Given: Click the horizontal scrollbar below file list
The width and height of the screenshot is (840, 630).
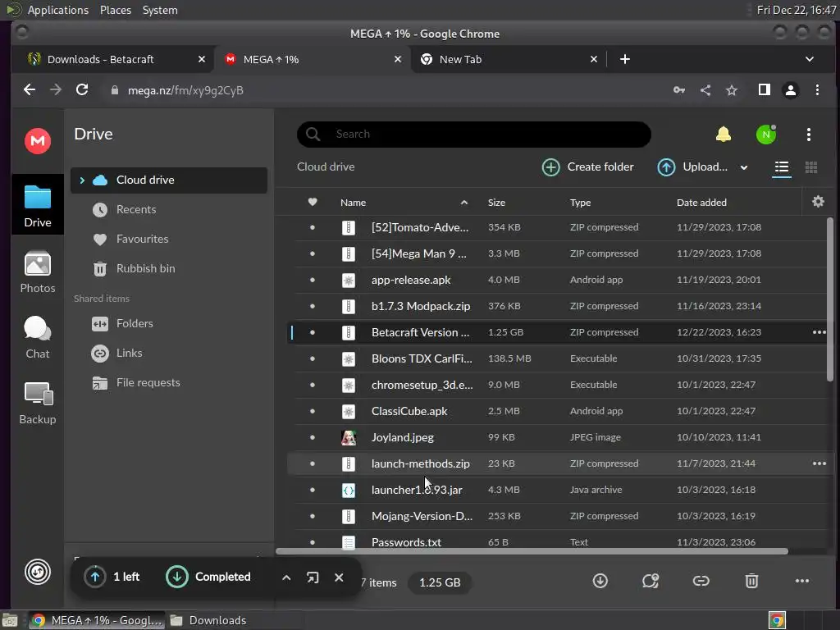Looking at the screenshot, I should pyautogui.click(x=532, y=551).
